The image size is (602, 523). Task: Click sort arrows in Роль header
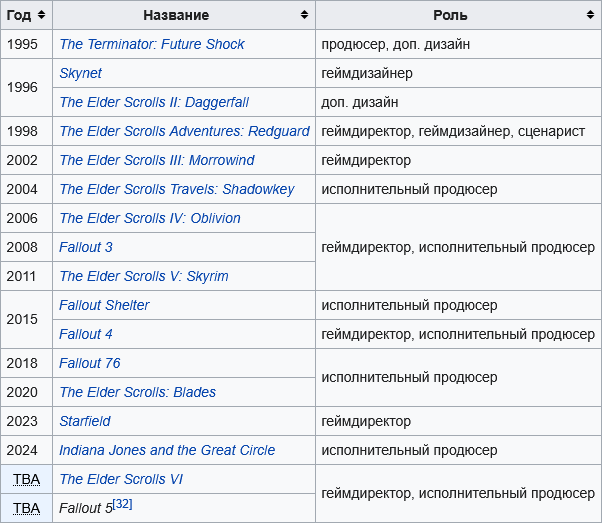pos(590,15)
